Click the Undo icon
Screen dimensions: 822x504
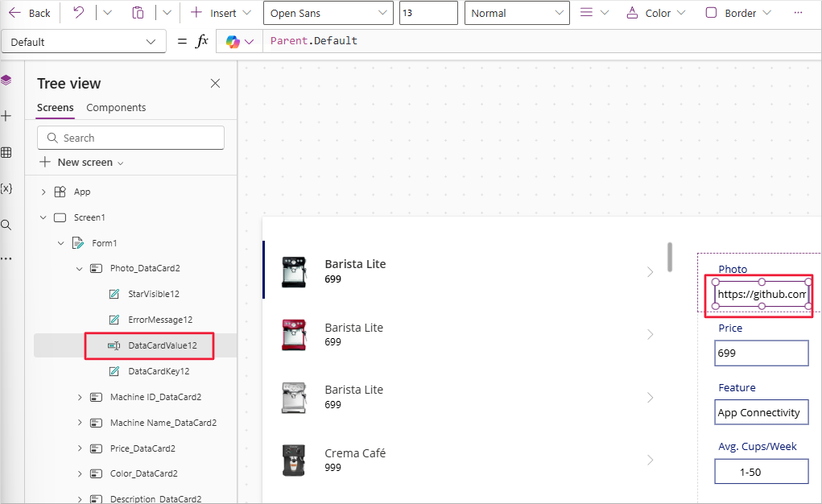(78, 13)
